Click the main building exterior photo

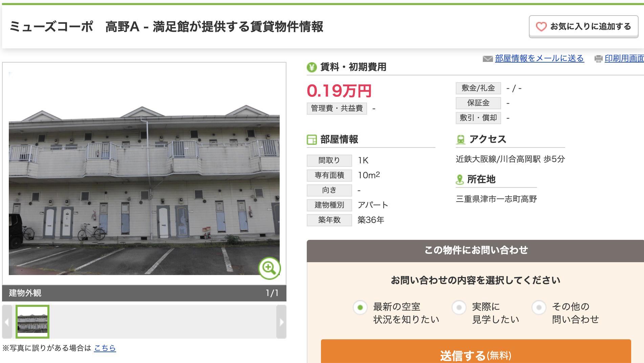[144, 173]
